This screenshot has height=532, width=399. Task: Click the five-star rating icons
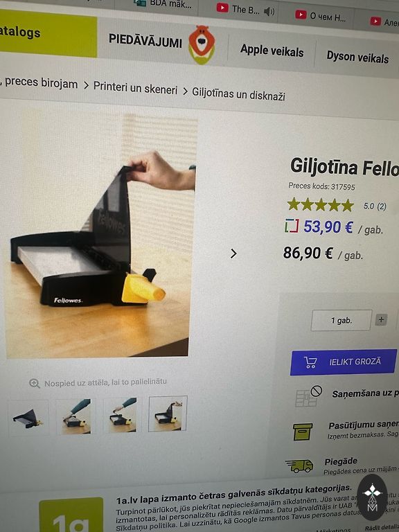pos(320,205)
